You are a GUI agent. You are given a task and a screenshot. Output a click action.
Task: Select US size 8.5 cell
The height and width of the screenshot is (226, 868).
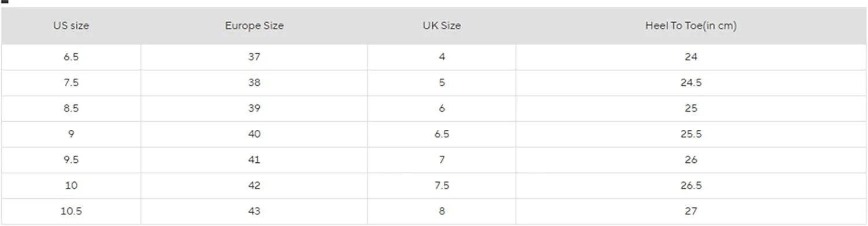coord(71,108)
